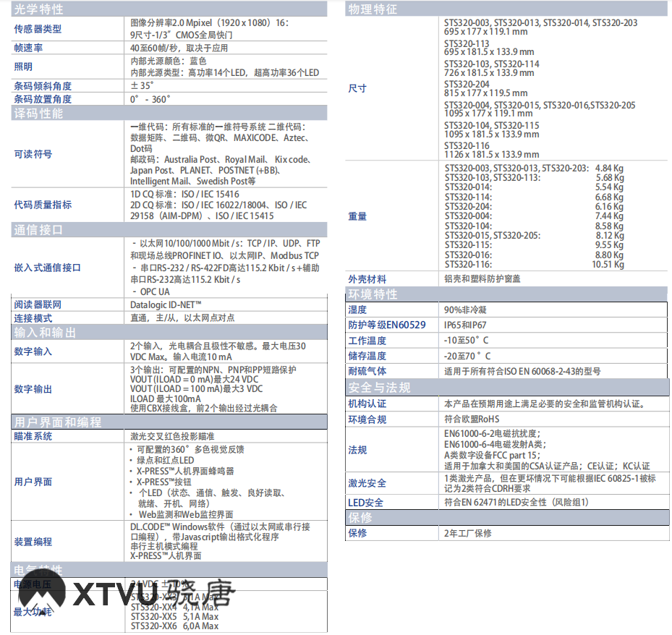Click the 防护等级EN60529 label
The image size is (672, 635).
(x=387, y=325)
